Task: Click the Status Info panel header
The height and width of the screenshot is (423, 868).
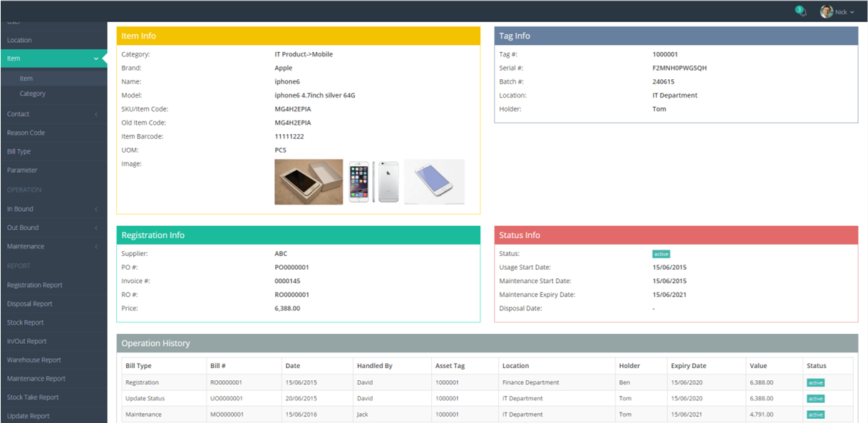Action: pos(676,235)
